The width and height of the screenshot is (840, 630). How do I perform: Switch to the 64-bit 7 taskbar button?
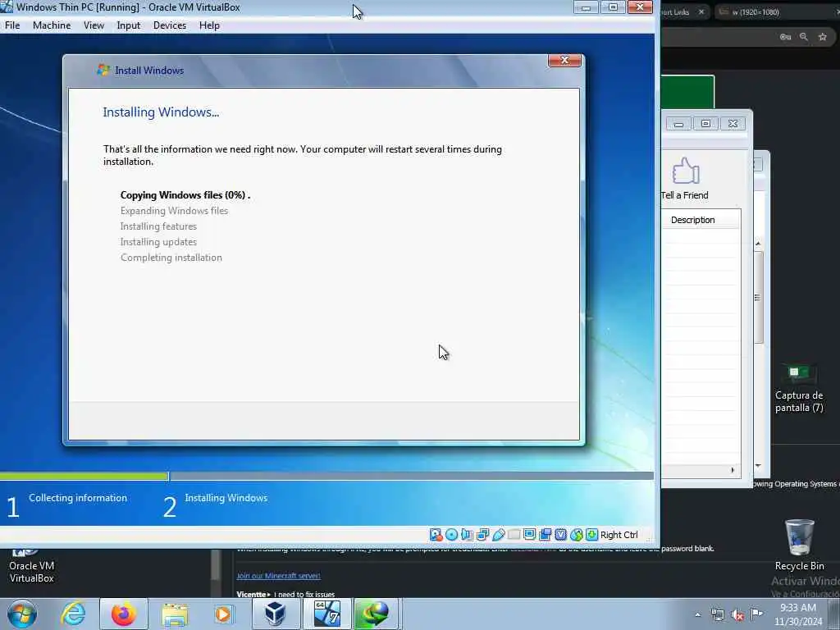tap(326, 614)
